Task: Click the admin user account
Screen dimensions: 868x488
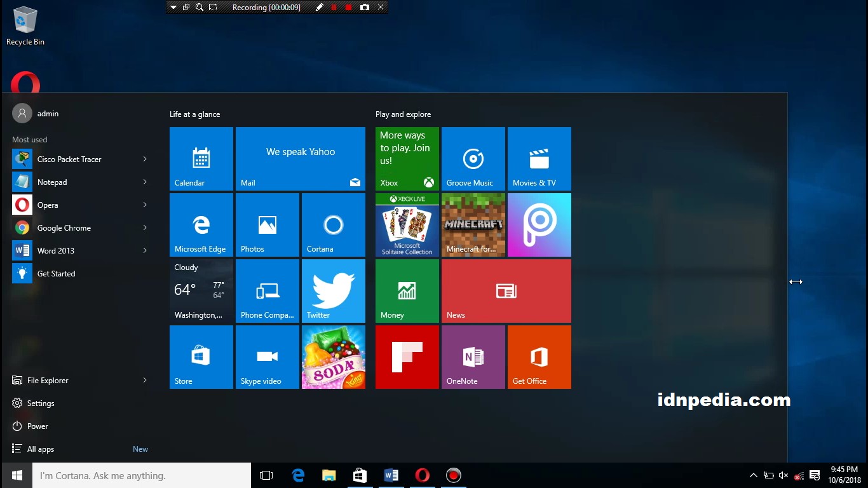Action: click(x=36, y=113)
